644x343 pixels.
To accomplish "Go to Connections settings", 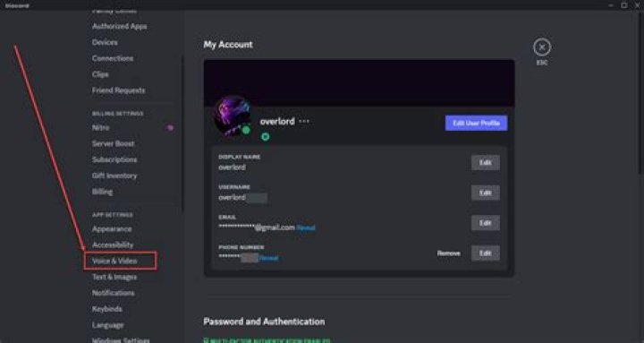I will [113, 58].
